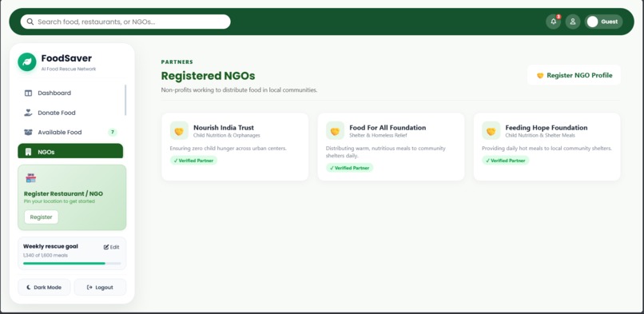
Task: Click the Register NGO Profile button
Action: 574,75
